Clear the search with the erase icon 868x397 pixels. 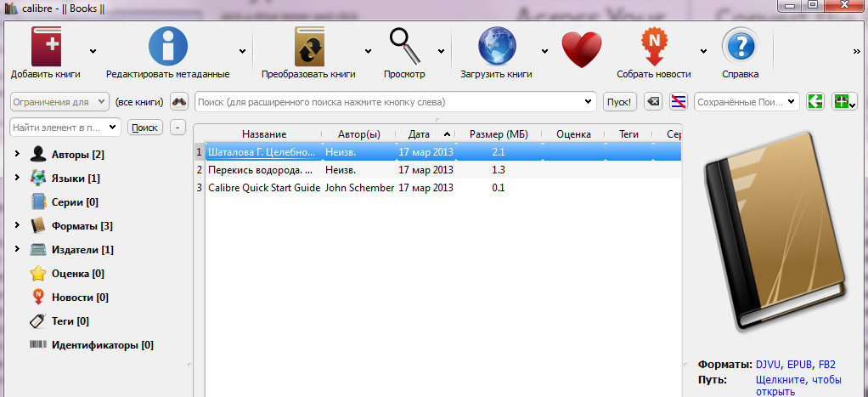[x=652, y=102]
